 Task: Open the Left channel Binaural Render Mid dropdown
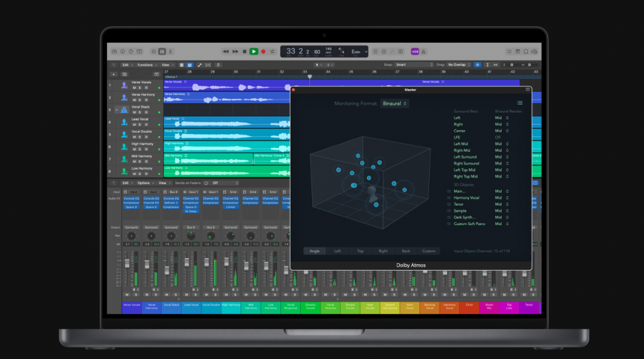pyautogui.click(x=502, y=117)
